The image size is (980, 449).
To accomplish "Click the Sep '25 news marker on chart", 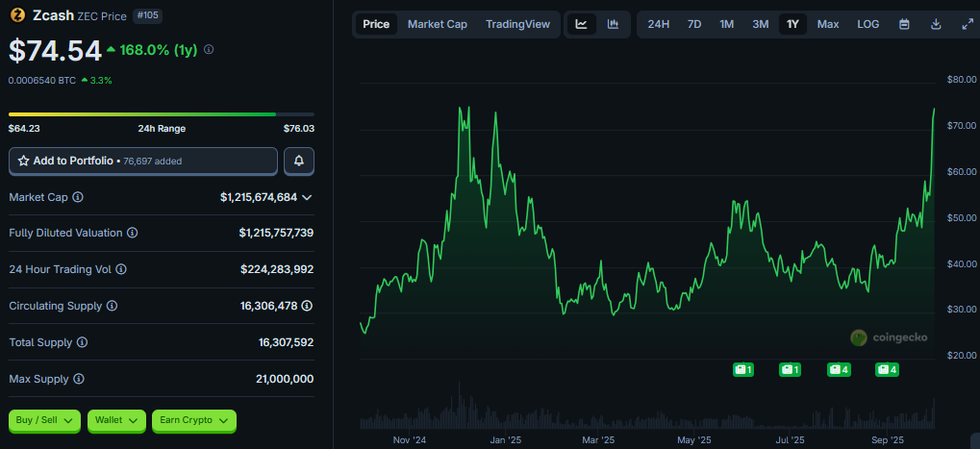I will [887, 369].
